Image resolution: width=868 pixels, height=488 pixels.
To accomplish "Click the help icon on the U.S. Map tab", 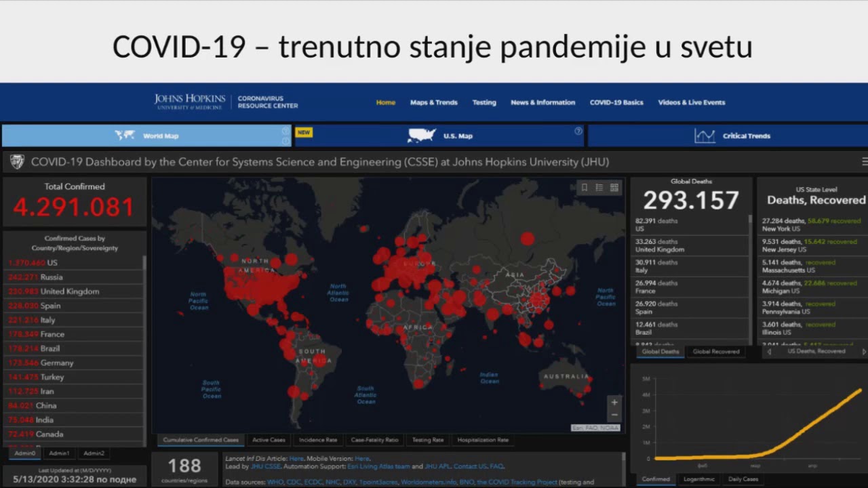I will (x=578, y=131).
